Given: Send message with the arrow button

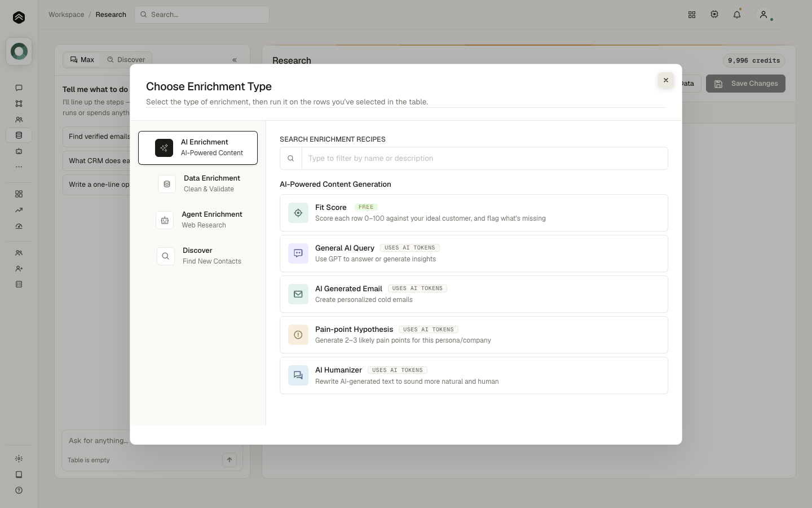Looking at the screenshot, I should pos(230,460).
